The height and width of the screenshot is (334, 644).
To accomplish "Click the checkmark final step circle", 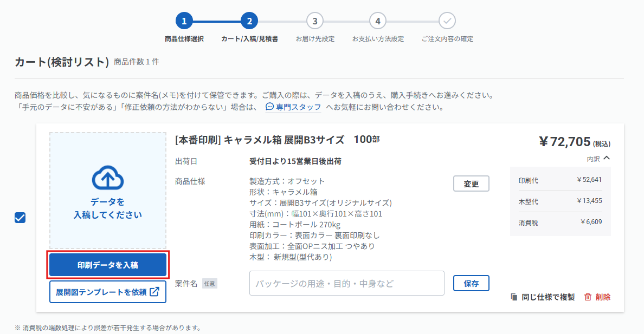I will (447, 21).
